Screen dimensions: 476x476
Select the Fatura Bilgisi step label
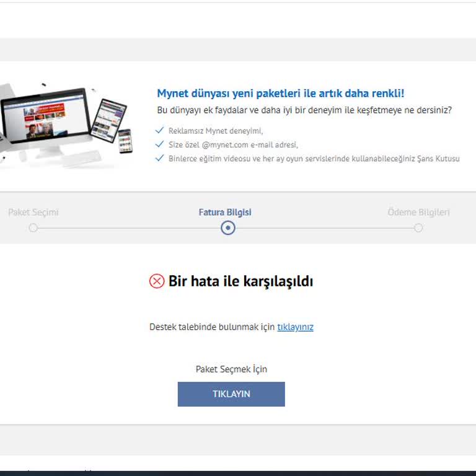pyautogui.click(x=225, y=212)
